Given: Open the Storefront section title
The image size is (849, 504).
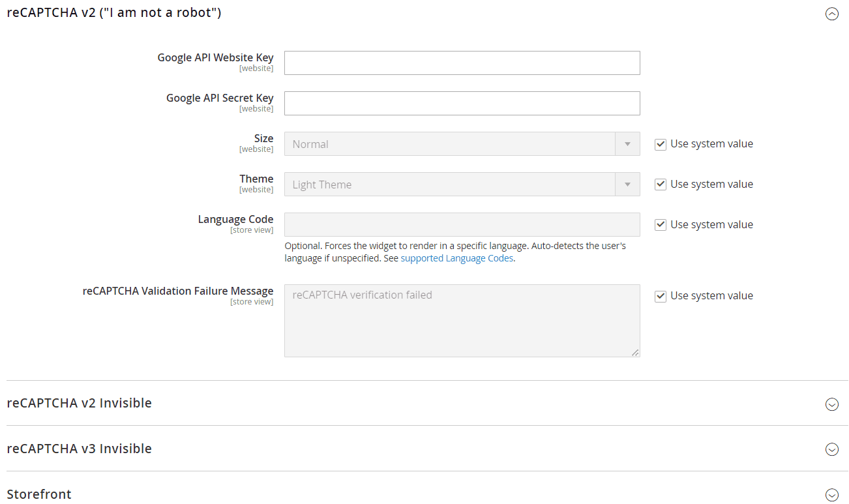Looking at the screenshot, I should point(39,494).
